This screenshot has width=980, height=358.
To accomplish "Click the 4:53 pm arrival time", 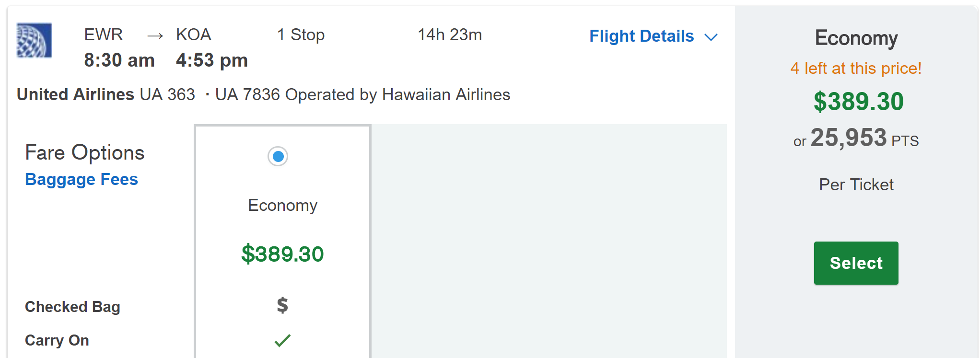I will click(x=212, y=60).
